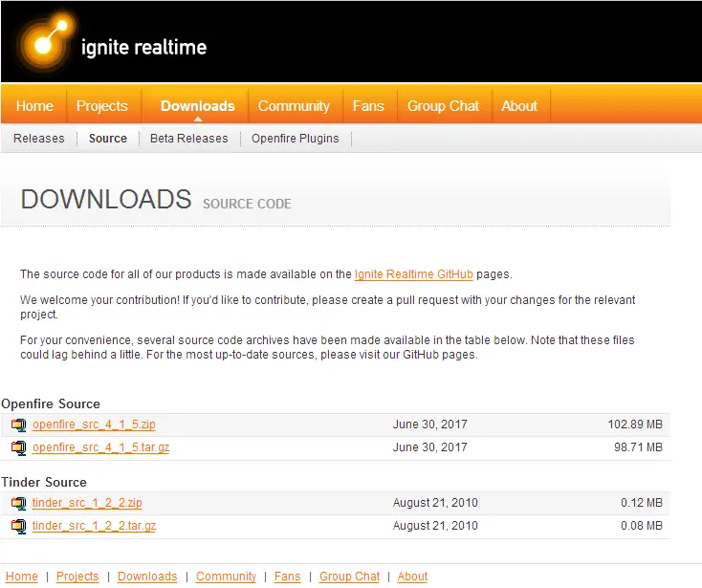Download openfire_src_4_1_5.zip
The height and width of the screenshot is (588, 702).
(94, 425)
